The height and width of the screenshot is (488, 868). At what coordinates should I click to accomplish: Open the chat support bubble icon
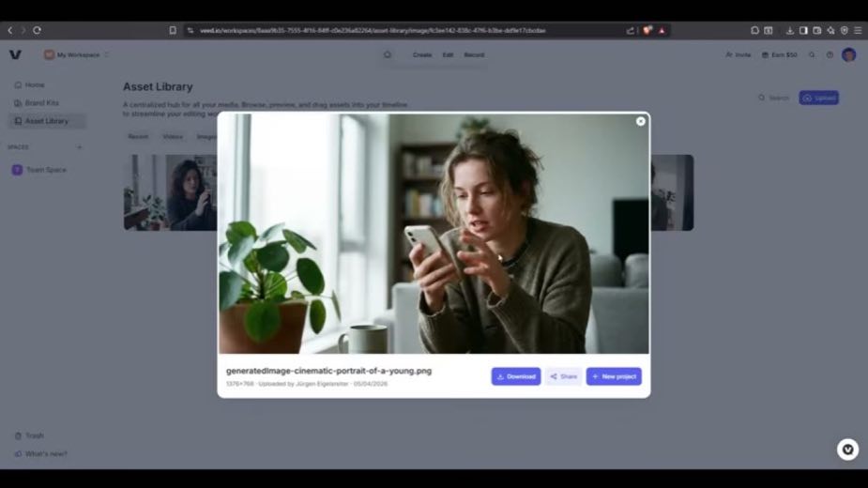click(847, 450)
